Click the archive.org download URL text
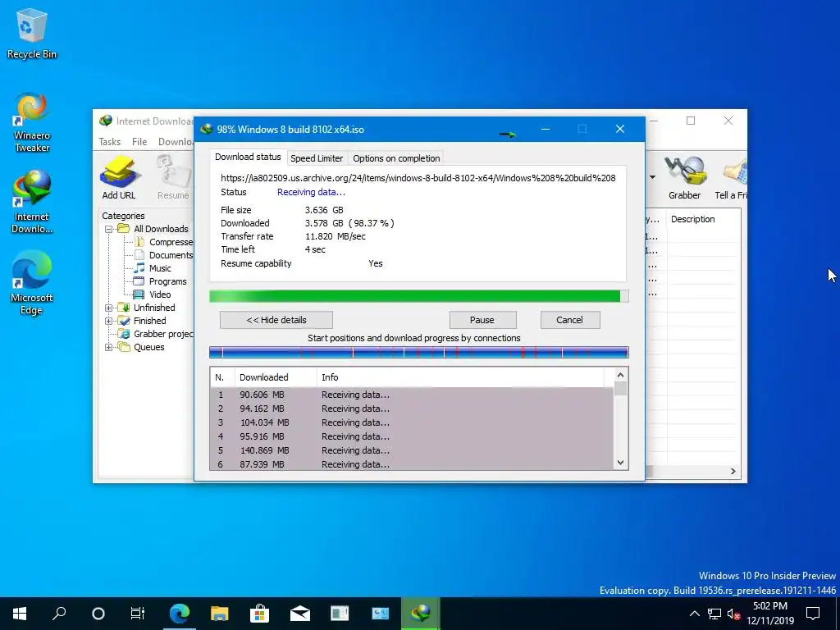Viewport: 840px width, 630px height. [x=418, y=178]
